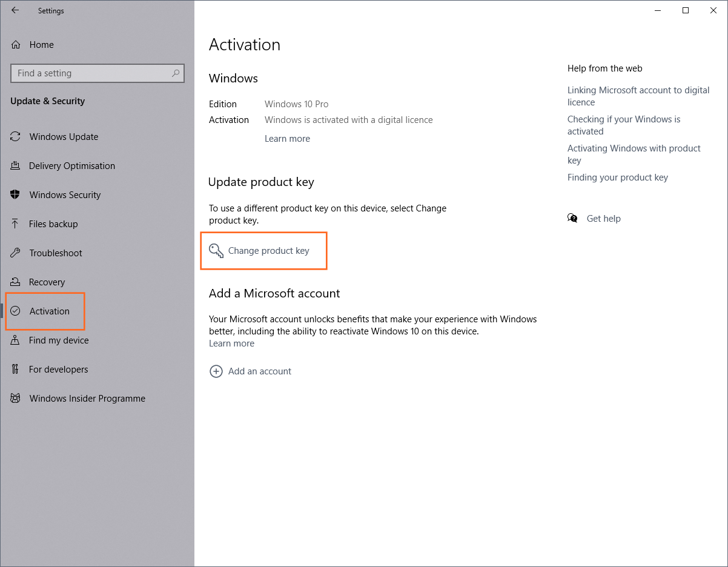Click the Files backup arrow icon
The width and height of the screenshot is (728, 567).
(16, 224)
